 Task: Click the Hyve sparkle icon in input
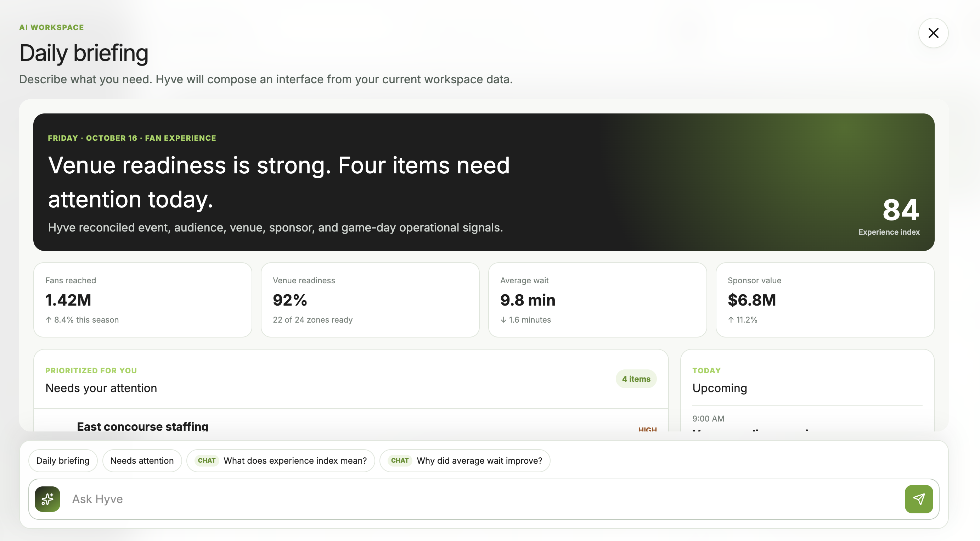coord(47,499)
